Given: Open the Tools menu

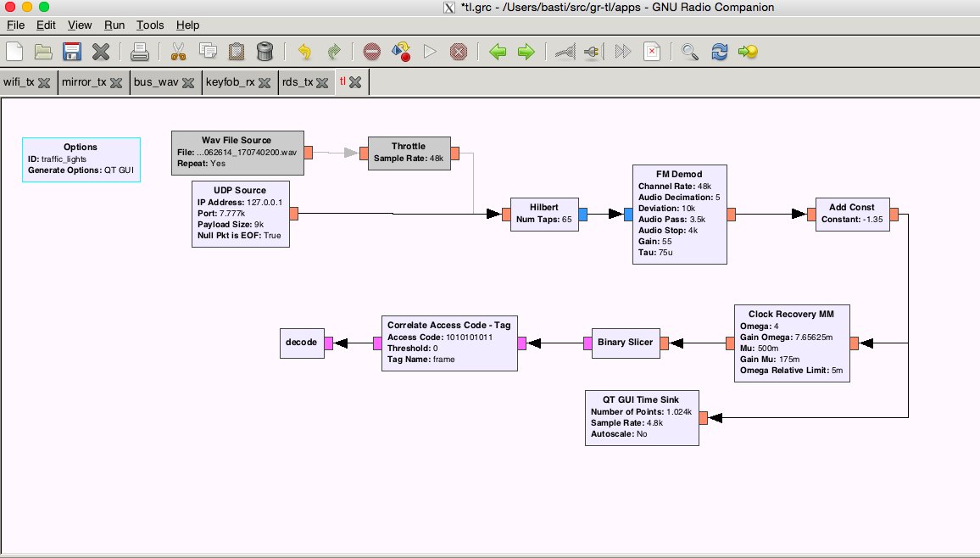Looking at the screenshot, I should pyautogui.click(x=150, y=25).
